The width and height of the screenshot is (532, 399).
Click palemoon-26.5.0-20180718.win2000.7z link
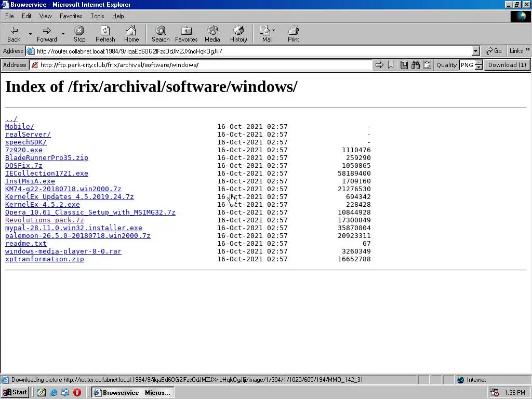pyautogui.click(x=78, y=236)
